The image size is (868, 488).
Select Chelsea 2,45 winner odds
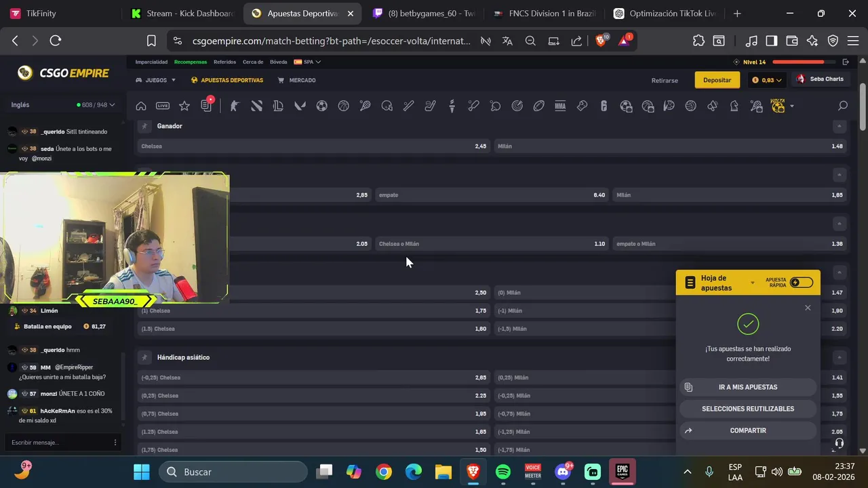(x=313, y=146)
